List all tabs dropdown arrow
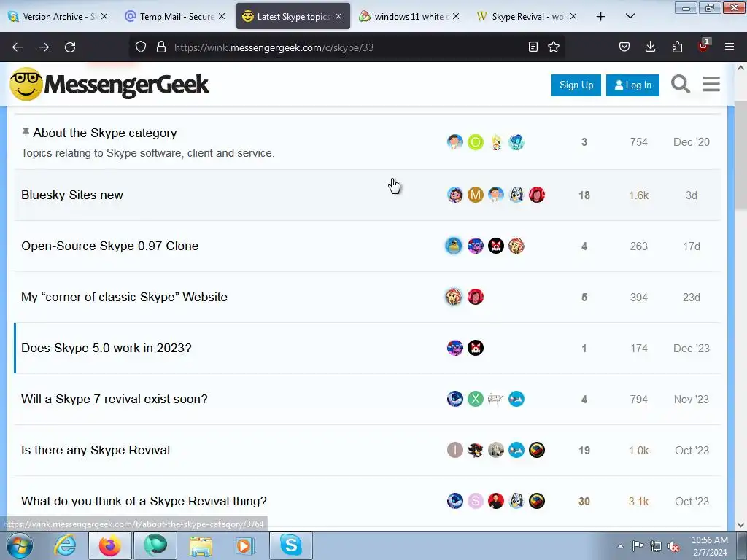 point(630,16)
